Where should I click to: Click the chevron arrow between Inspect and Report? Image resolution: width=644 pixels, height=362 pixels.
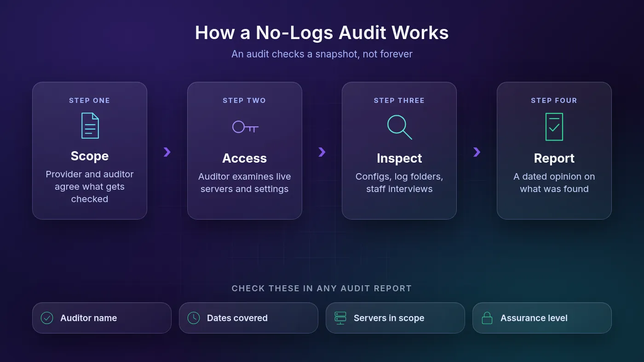point(477,152)
